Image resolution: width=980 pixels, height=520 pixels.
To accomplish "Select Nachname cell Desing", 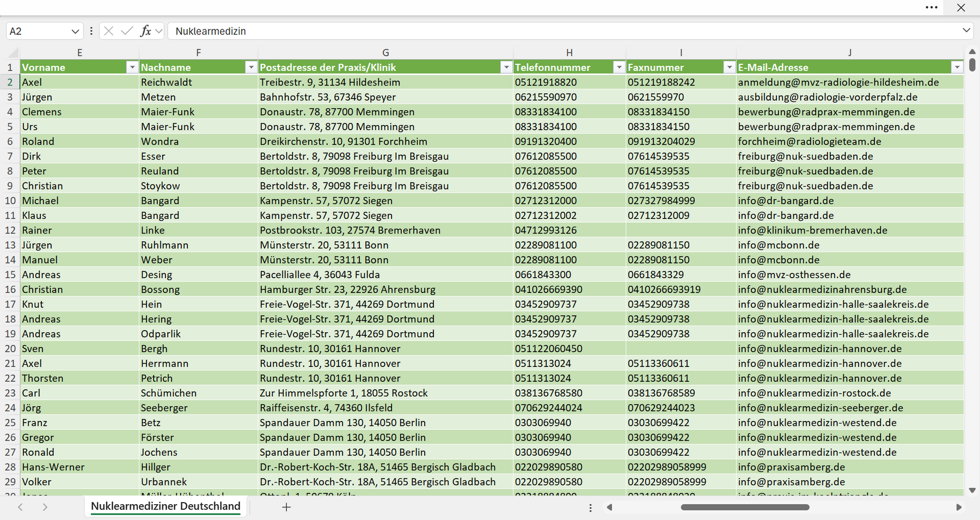I will [x=198, y=274].
